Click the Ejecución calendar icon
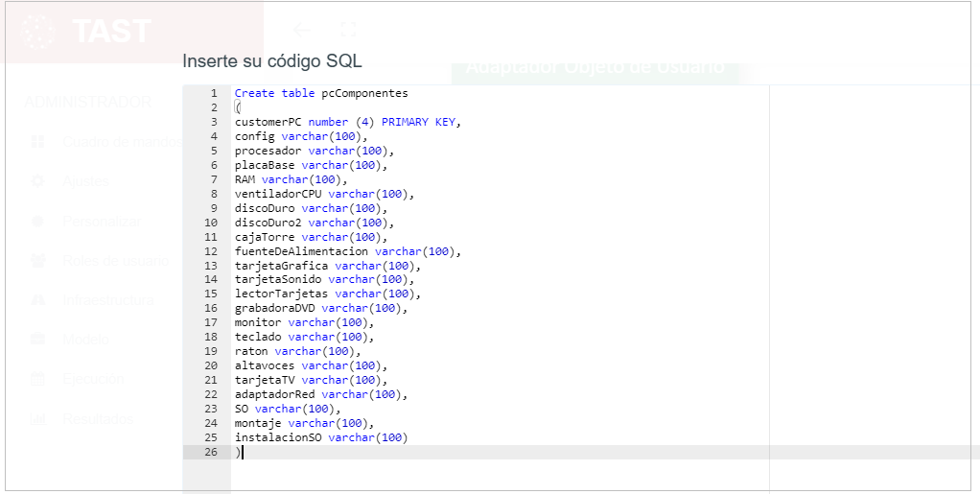This screenshot has height=494, width=980. click(38, 379)
